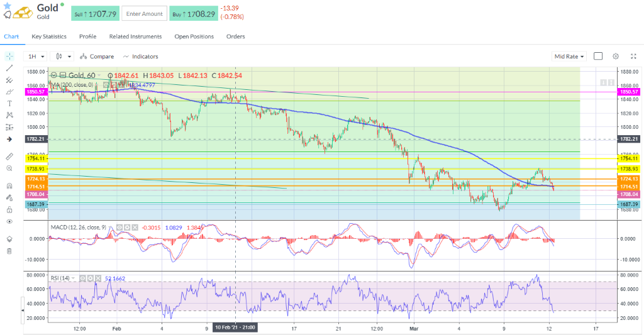Image resolution: width=644 pixels, height=335 pixels.
Task: Collapse the chart legend circled chevron
Action: [x=54, y=75]
